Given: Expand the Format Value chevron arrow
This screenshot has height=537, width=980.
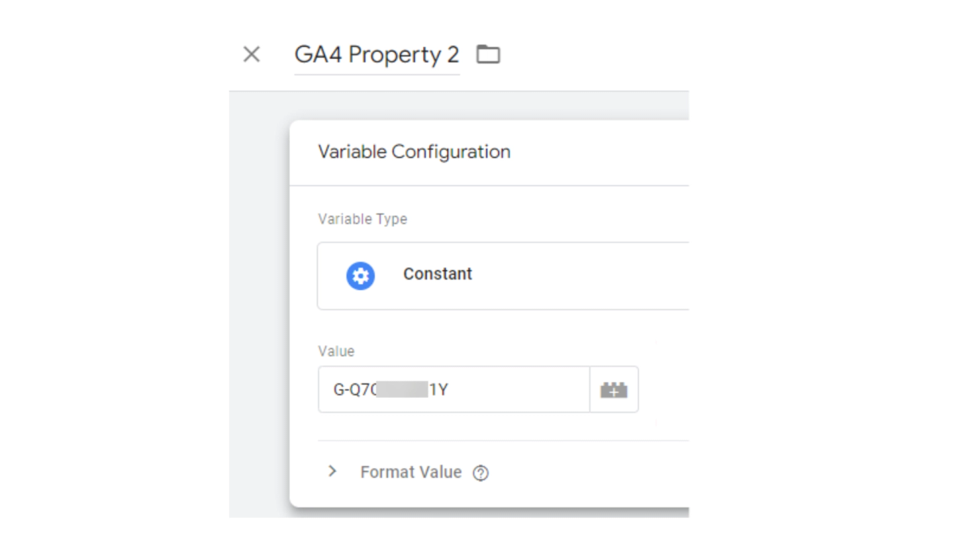Looking at the screenshot, I should click(x=333, y=471).
